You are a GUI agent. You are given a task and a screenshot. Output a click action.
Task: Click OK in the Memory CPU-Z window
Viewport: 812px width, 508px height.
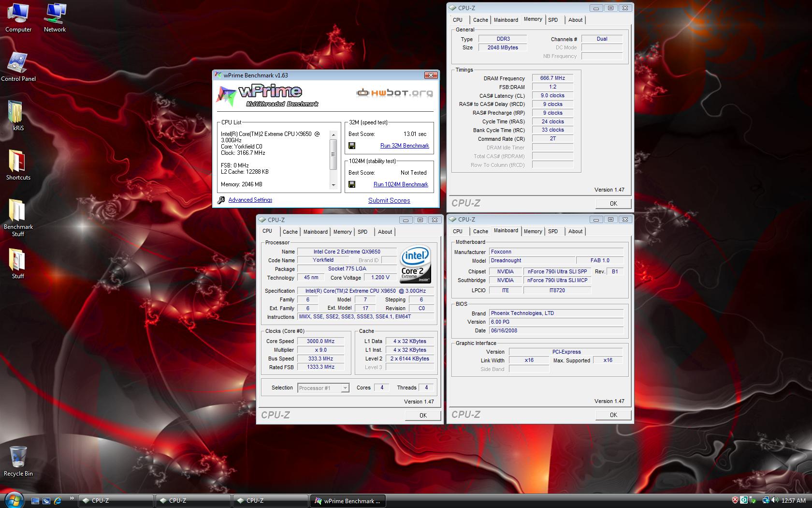pyautogui.click(x=613, y=204)
